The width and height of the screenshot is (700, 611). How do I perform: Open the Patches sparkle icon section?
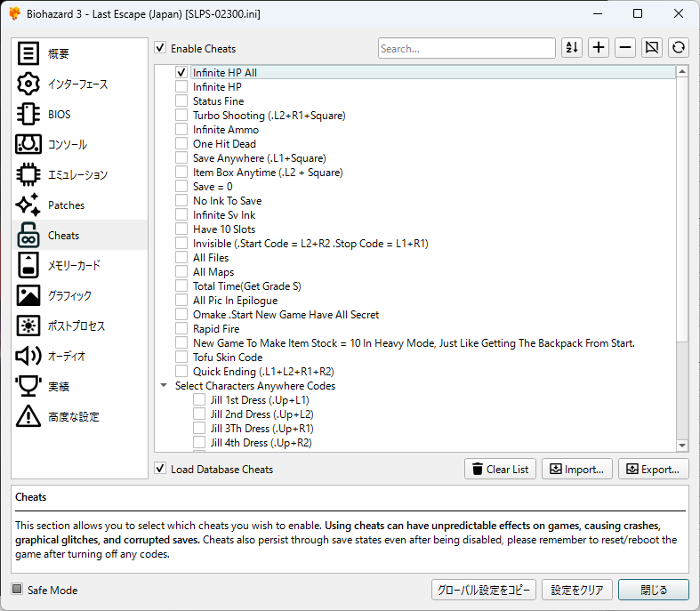pyautogui.click(x=28, y=205)
